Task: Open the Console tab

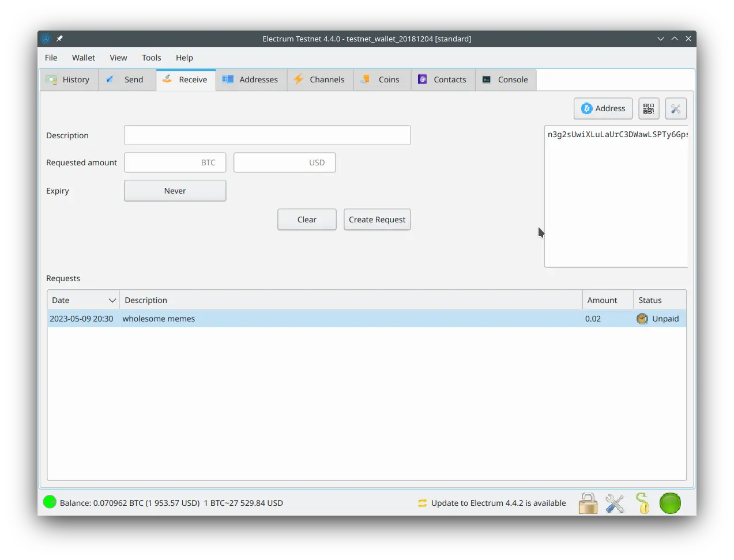Action: click(x=506, y=80)
